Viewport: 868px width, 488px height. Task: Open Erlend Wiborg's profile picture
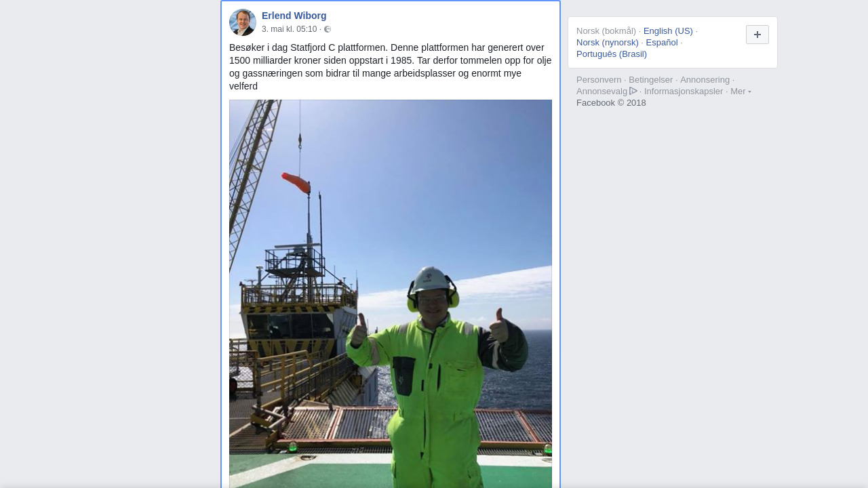coord(243,22)
